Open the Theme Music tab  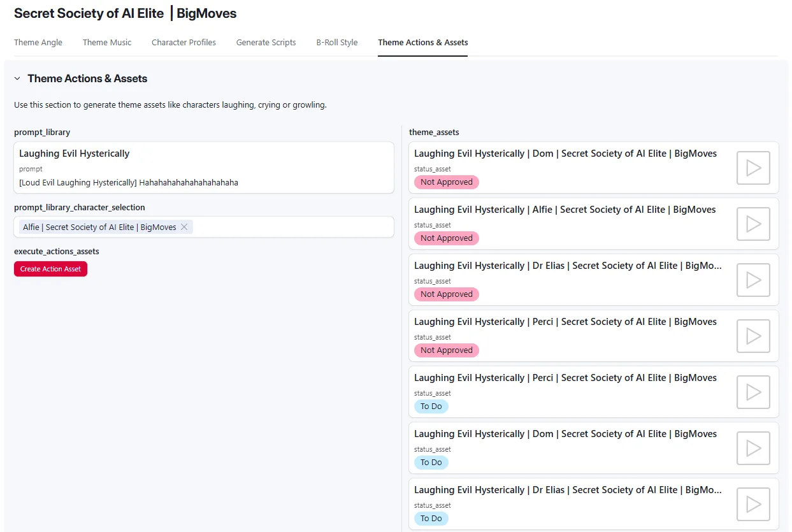pyautogui.click(x=107, y=42)
